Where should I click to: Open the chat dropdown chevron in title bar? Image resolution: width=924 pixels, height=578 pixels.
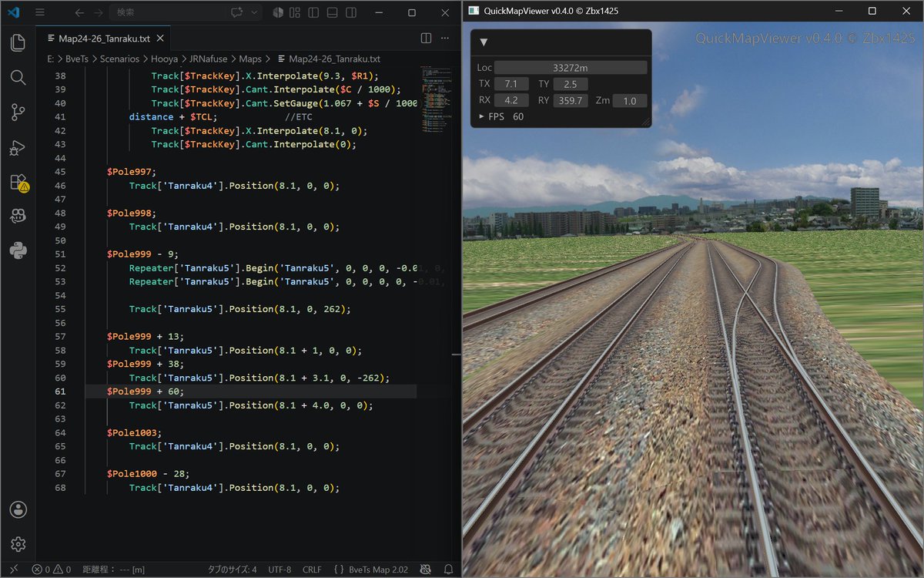255,12
